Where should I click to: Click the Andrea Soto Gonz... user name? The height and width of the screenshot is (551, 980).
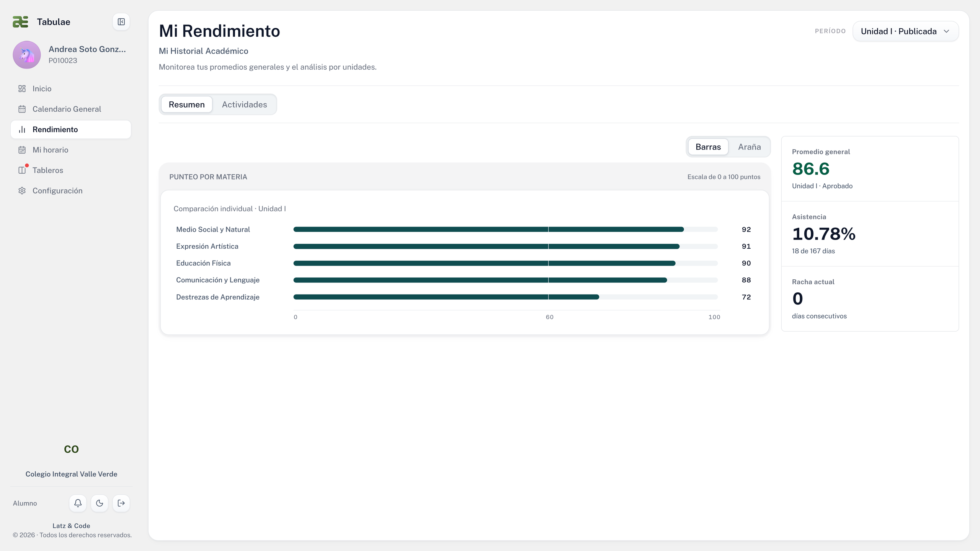coord(87,49)
